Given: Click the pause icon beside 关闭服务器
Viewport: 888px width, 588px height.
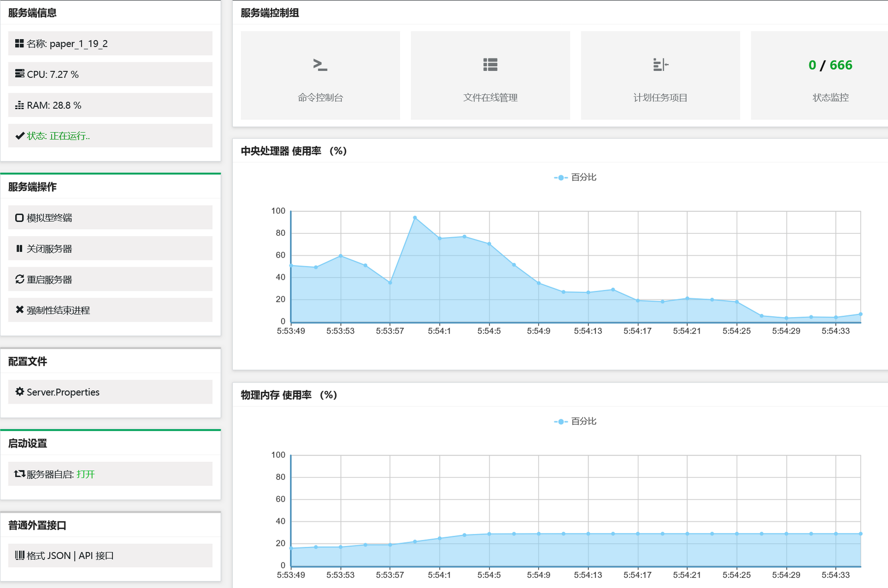Looking at the screenshot, I should [x=19, y=249].
